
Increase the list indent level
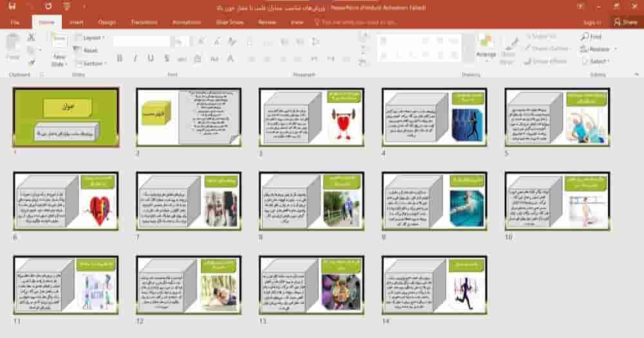click(300, 42)
